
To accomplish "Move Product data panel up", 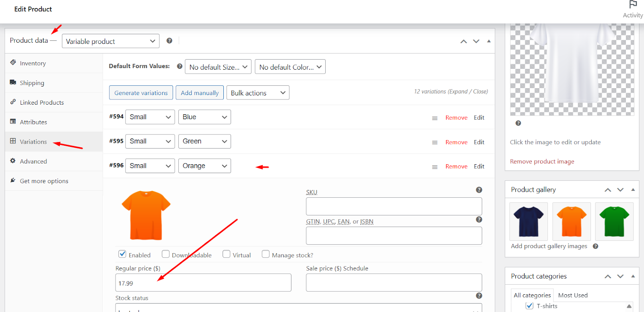I will (x=464, y=41).
